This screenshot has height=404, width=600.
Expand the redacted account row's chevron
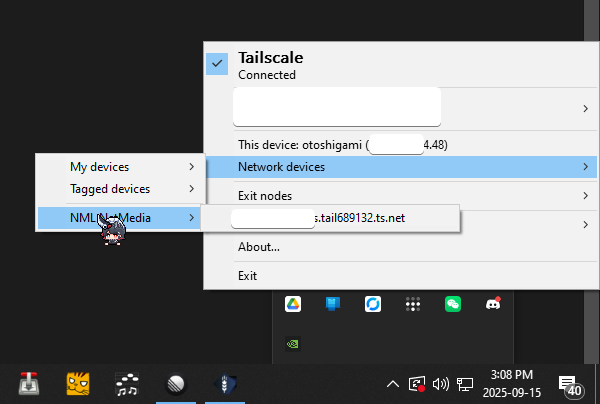pyautogui.click(x=585, y=109)
